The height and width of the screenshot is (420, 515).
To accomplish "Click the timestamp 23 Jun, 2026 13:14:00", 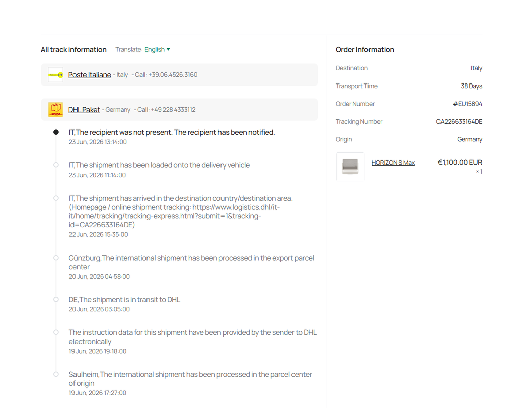I will (98, 142).
